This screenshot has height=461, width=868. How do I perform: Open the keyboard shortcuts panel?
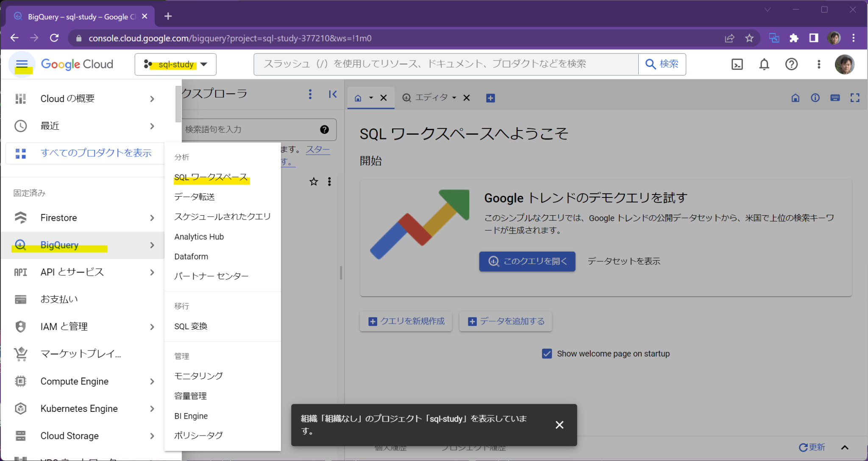click(x=835, y=97)
